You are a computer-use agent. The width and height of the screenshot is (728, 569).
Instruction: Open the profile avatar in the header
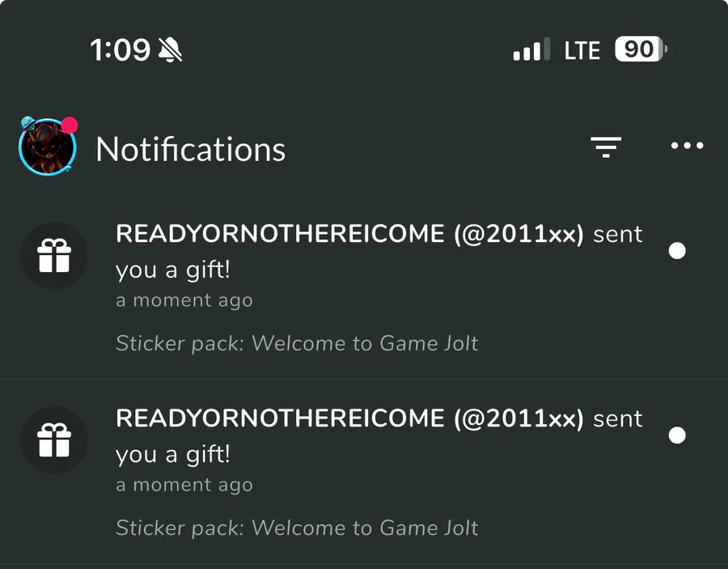tap(48, 146)
